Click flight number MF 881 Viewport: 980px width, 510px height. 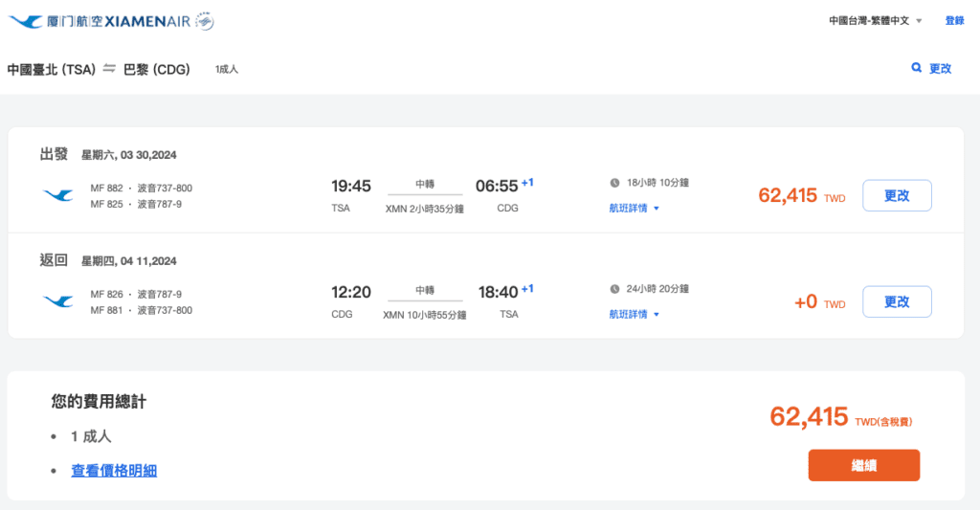pos(107,311)
